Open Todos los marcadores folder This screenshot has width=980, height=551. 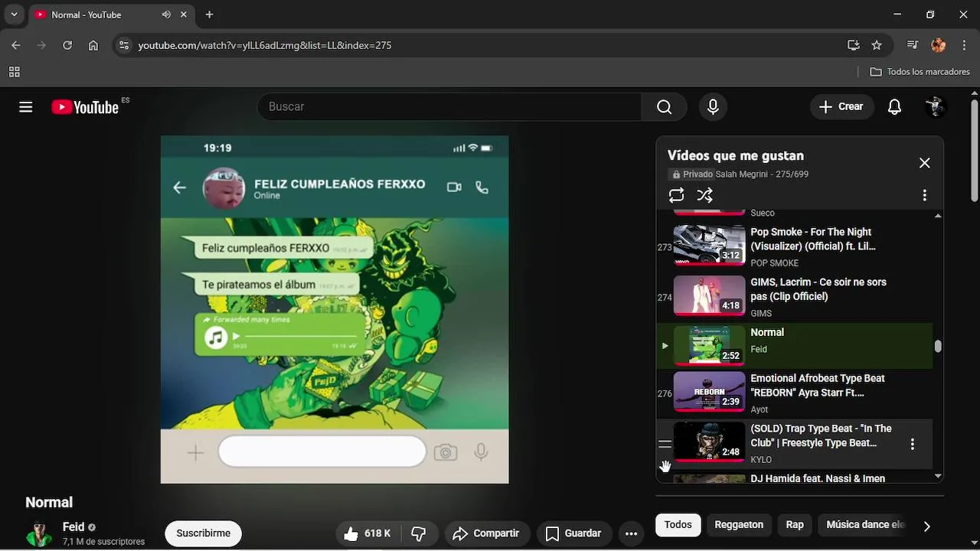point(920,72)
